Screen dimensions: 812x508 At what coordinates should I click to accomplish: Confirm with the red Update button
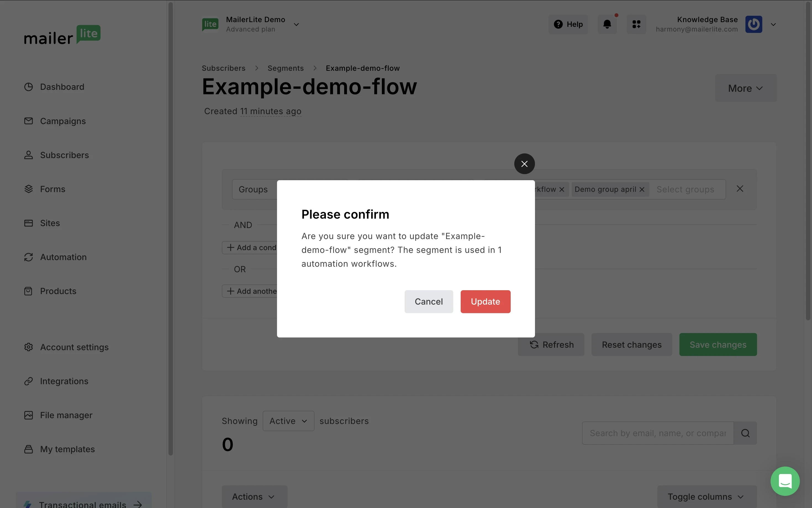point(485,302)
